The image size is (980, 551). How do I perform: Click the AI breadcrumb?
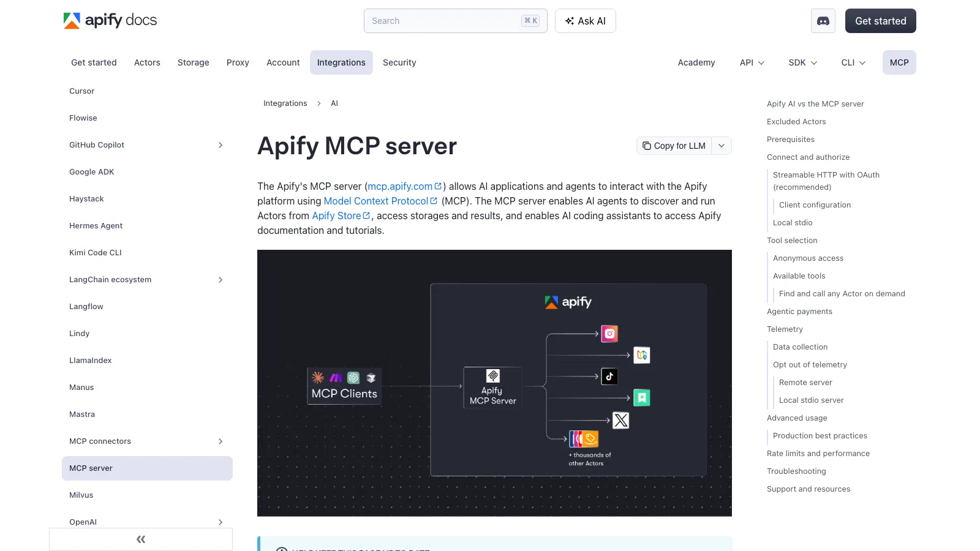(x=334, y=103)
